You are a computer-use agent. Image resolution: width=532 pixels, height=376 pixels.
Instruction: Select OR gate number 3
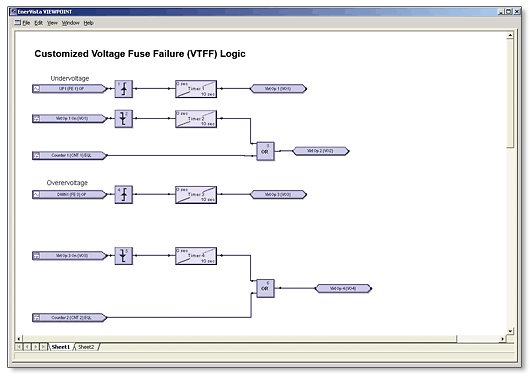click(x=265, y=151)
